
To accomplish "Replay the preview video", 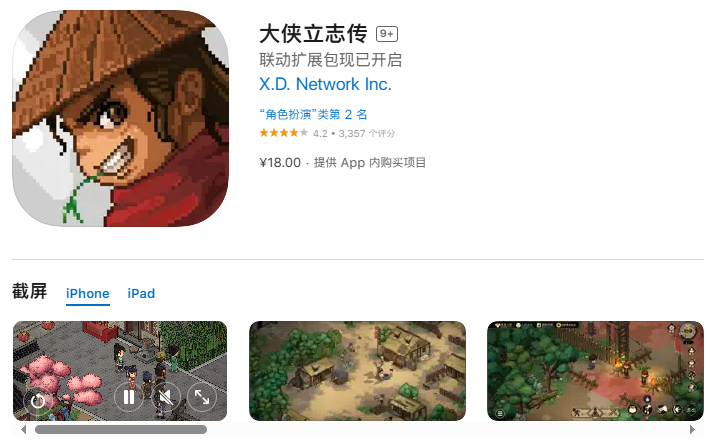I will (x=38, y=400).
